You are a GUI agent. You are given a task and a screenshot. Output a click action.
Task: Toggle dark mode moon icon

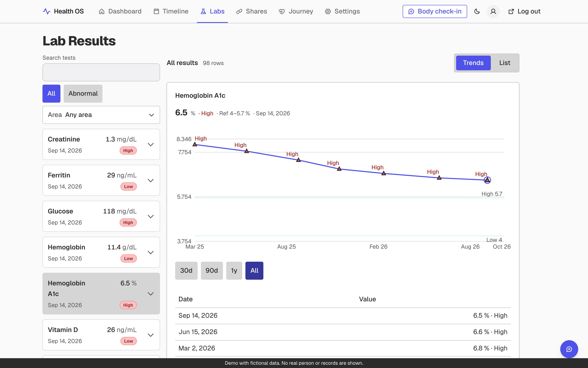tap(477, 11)
